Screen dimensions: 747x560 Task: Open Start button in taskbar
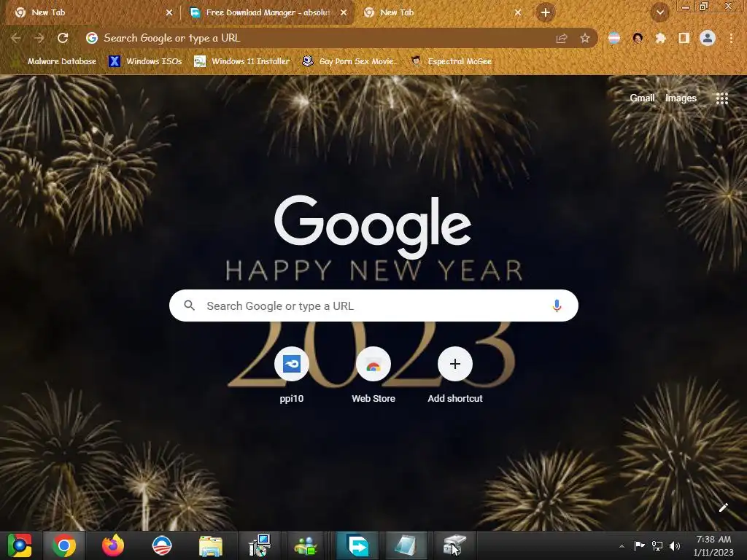[x=20, y=545]
